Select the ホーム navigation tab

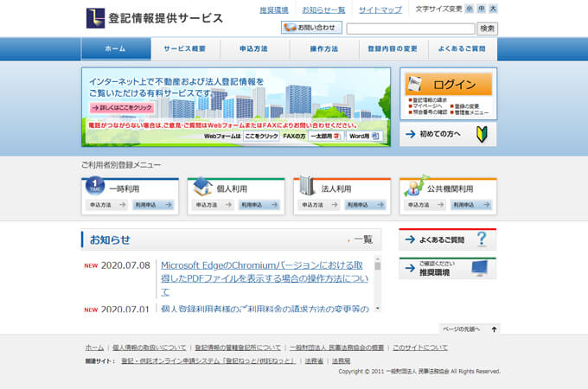point(116,48)
